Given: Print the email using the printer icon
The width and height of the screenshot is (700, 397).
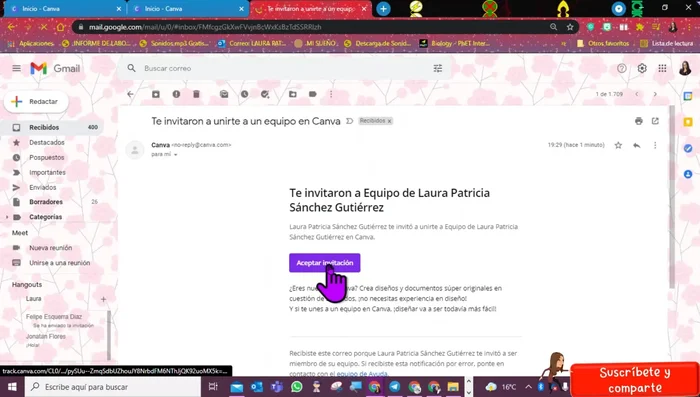Looking at the screenshot, I should (639, 121).
